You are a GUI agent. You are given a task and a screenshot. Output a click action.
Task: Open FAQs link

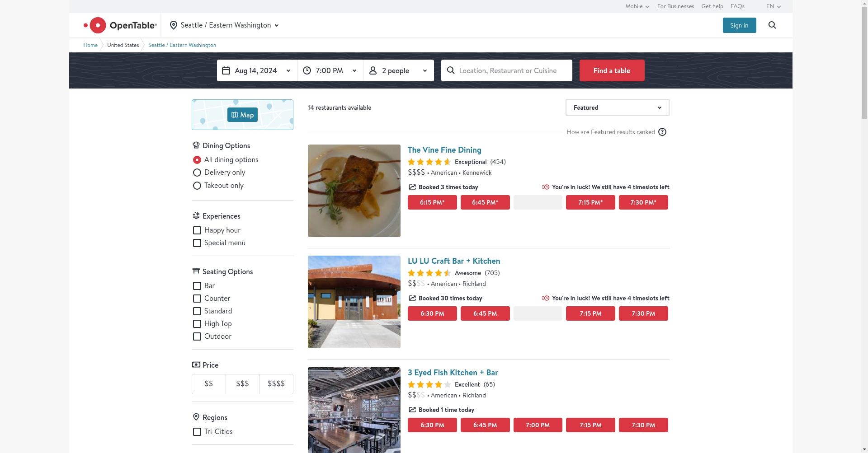click(x=737, y=6)
